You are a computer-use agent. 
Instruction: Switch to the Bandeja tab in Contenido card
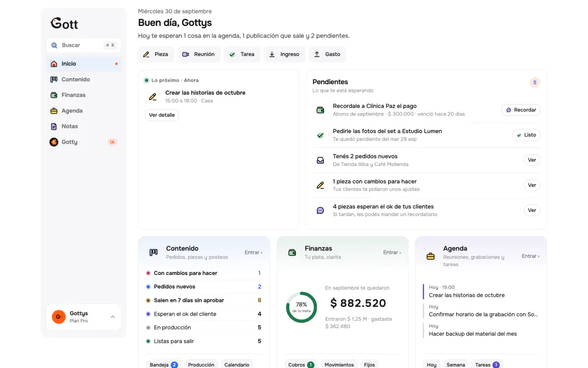163,364
